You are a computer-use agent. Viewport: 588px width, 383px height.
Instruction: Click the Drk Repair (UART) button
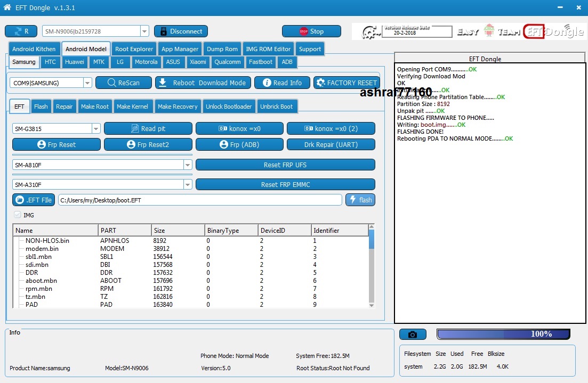(x=331, y=145)
